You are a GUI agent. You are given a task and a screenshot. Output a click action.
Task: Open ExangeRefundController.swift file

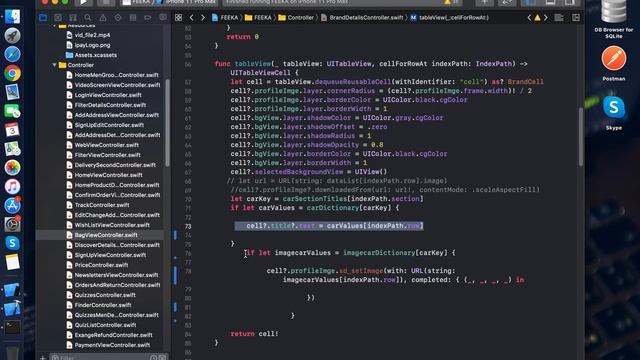113,335
